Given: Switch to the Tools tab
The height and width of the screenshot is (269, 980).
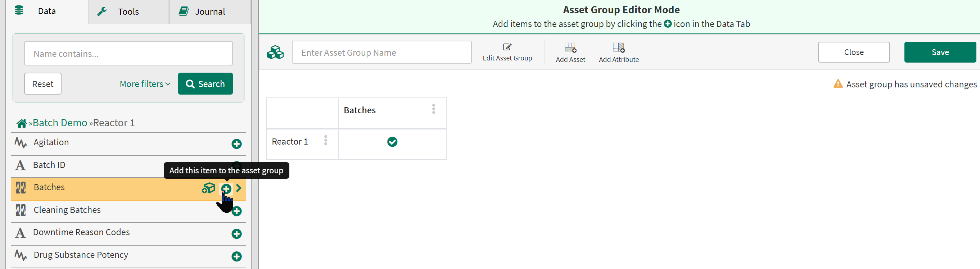Looking at the screenshot, I should tap(128, 12).
